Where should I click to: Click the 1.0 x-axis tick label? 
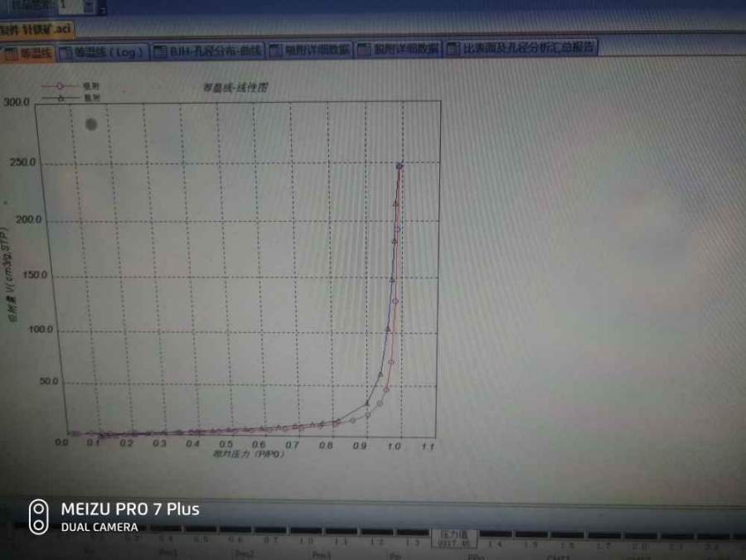point(394,447)
